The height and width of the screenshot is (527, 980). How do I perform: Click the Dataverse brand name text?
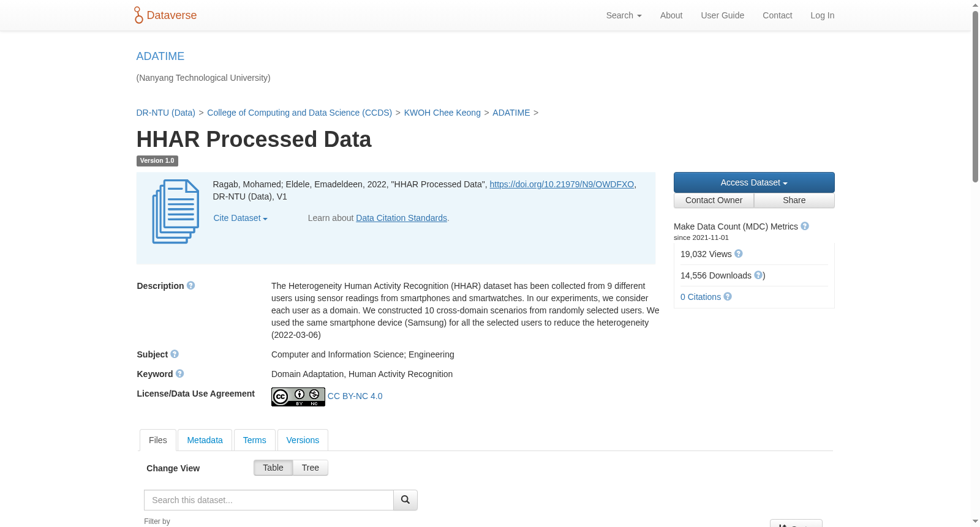172,15
